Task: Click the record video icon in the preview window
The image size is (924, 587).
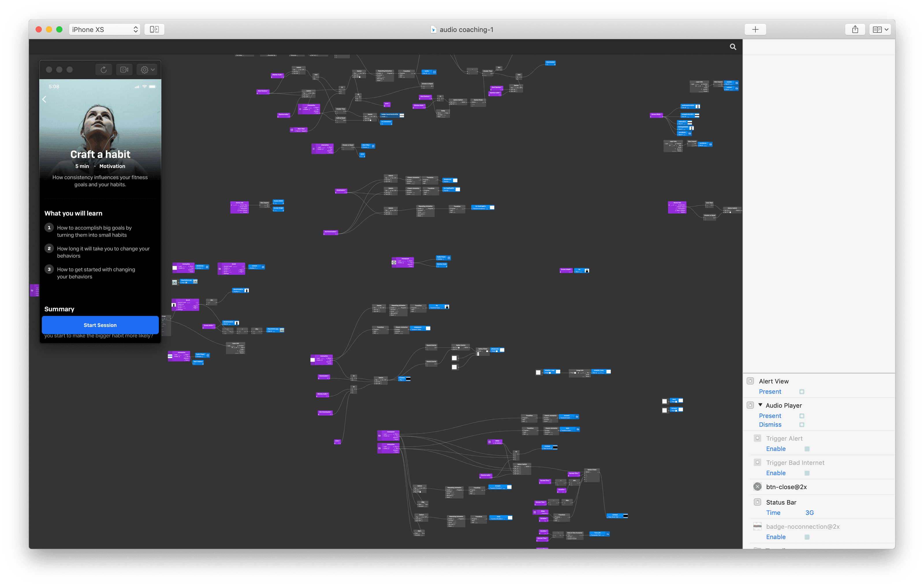Action: [x=124, y=70]
